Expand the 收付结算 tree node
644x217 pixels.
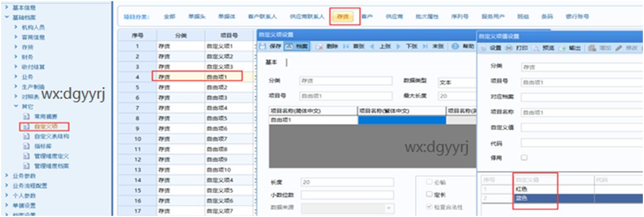click(16, 67)
